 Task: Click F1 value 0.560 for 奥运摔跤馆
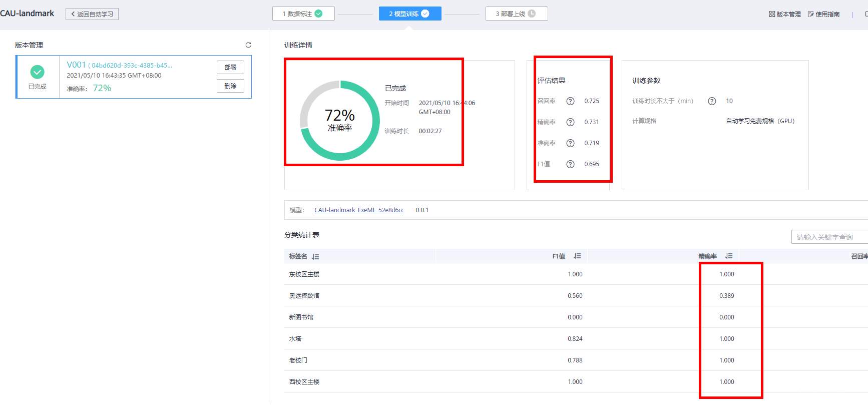[575, 296]
